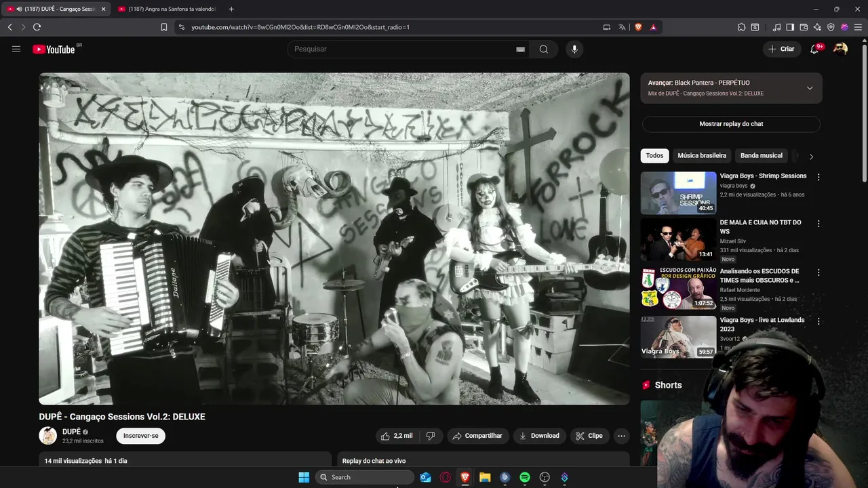Open DUPÊ channel avatar
The height and width of the screenshot is (488, 868).
(x=48, y=436)
